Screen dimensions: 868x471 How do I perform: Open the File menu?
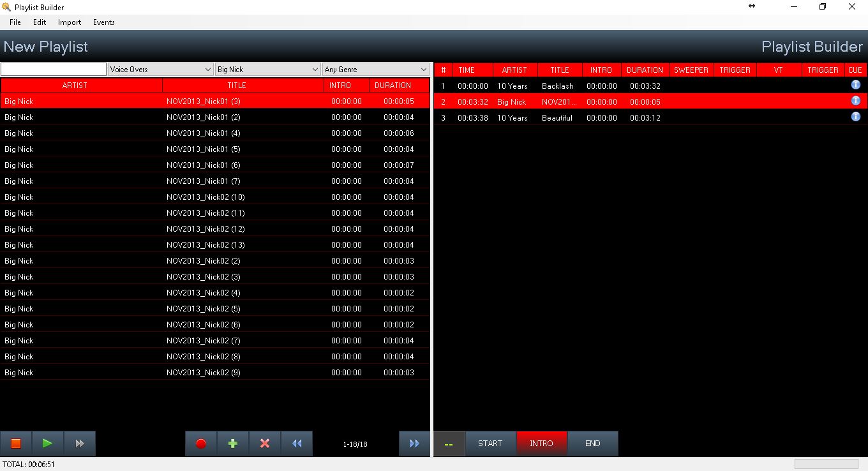(x=15, y=22)
